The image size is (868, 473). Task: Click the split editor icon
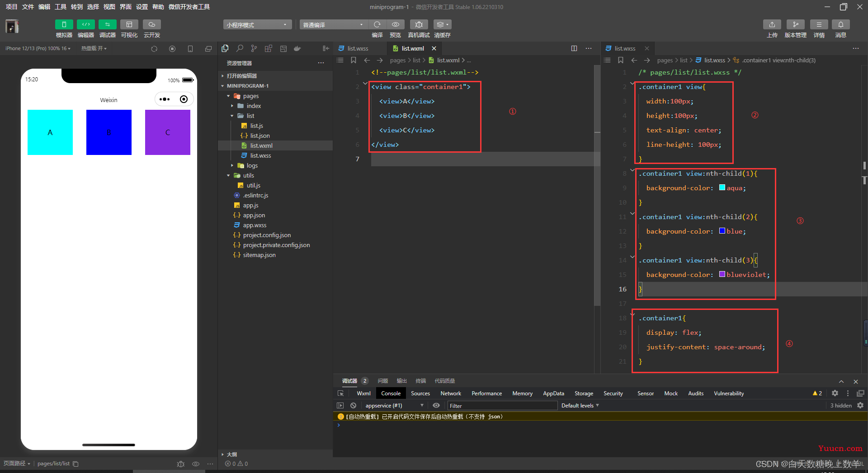coord(574,48)
